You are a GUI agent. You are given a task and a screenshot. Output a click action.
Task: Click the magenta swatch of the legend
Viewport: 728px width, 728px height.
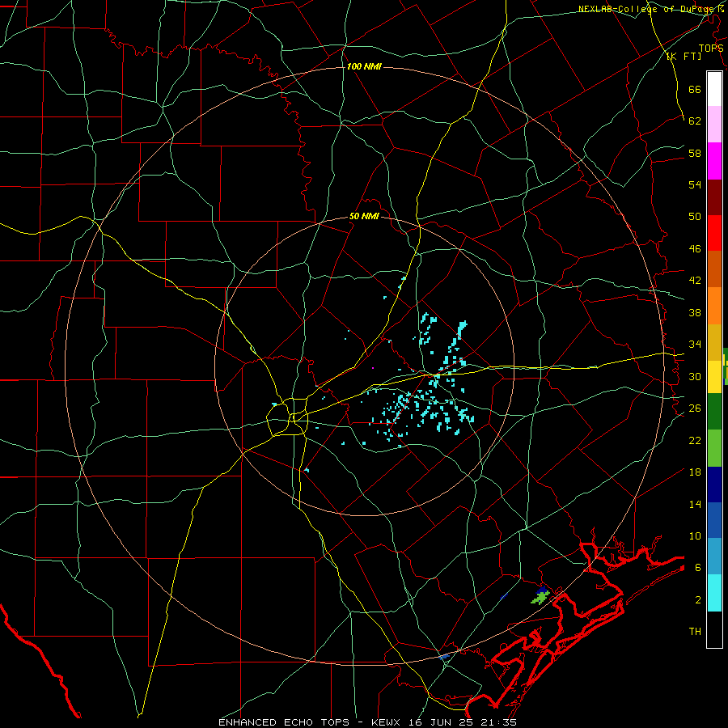click(x=714, y=161)
